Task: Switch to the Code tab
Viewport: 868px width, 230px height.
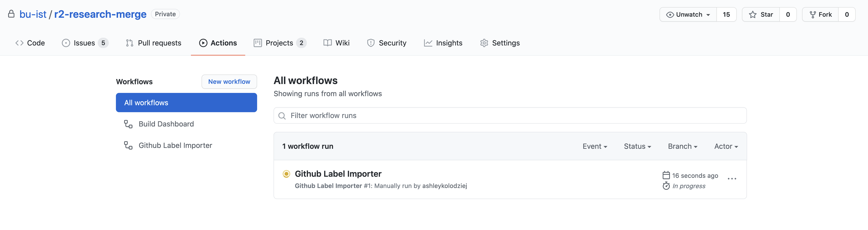Action: click(x=30, y=43)
